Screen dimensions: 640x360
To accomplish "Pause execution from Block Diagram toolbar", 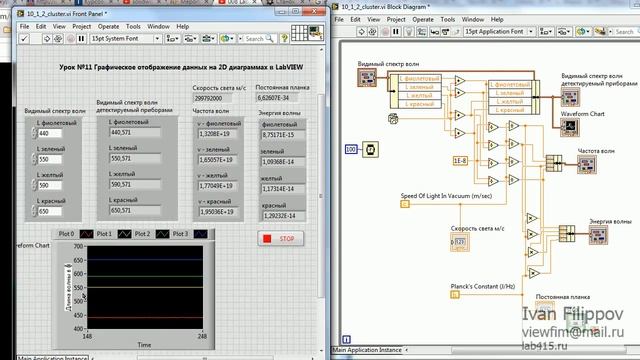I will [x=396, y=31].
